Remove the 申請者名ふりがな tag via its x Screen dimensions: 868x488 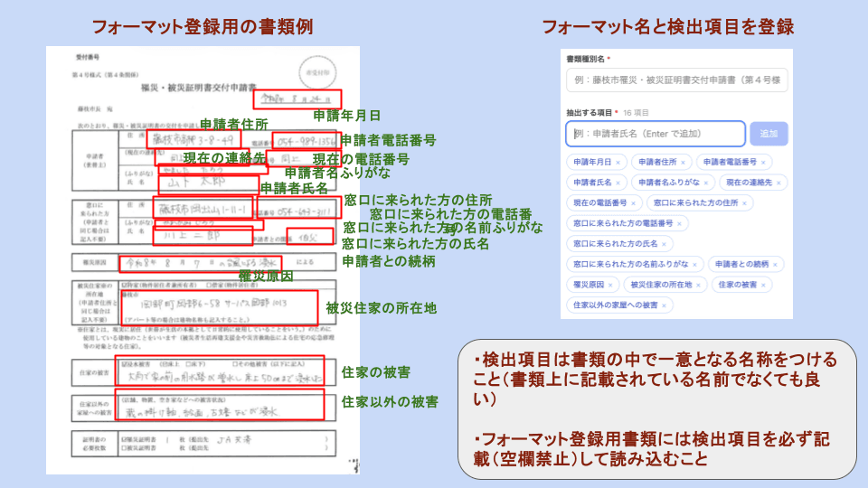coord(706,183)
